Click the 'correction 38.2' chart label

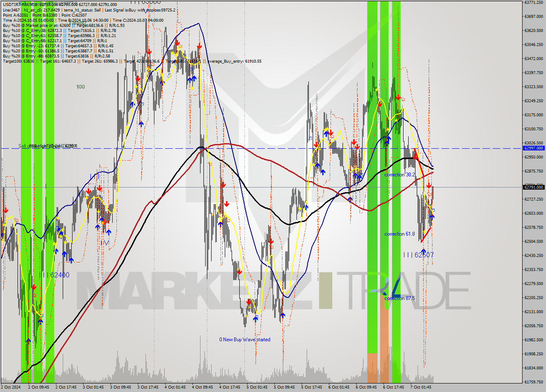(400, 175)
